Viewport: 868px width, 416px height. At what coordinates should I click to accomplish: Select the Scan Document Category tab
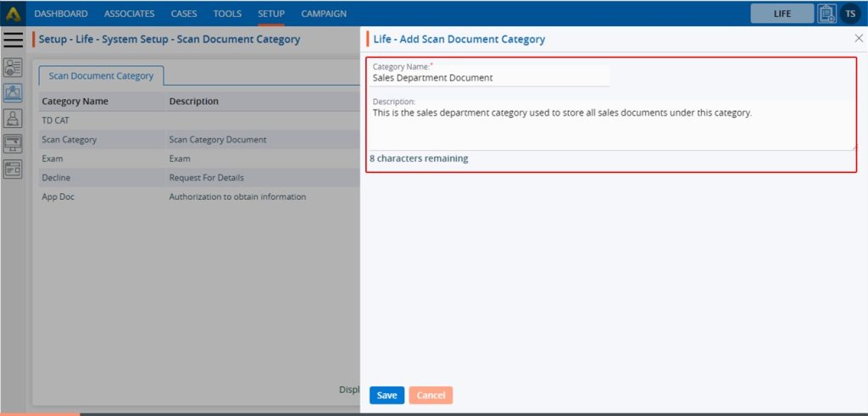tap(101, 75)
